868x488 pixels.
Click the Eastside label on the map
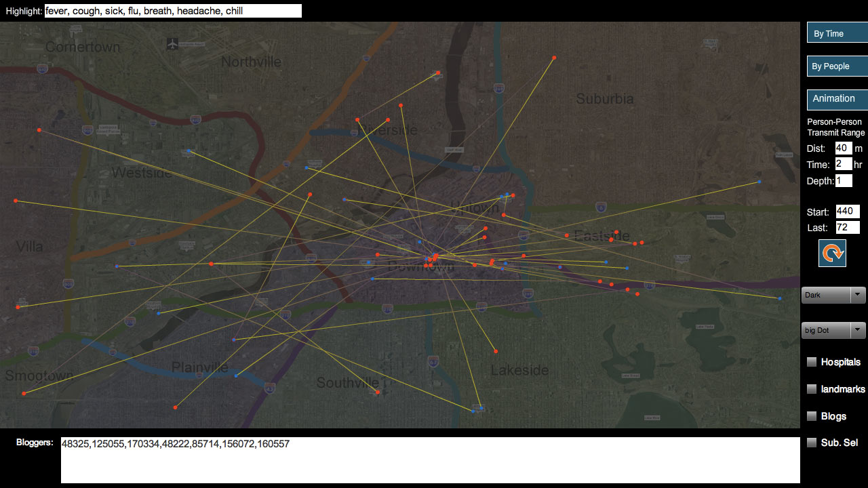pyautogui.click(x=603, y=235)
